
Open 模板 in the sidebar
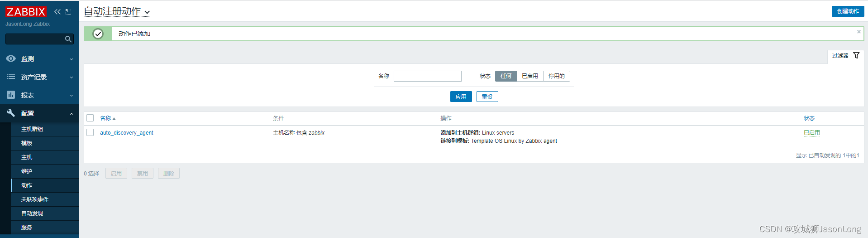[45, 143]
